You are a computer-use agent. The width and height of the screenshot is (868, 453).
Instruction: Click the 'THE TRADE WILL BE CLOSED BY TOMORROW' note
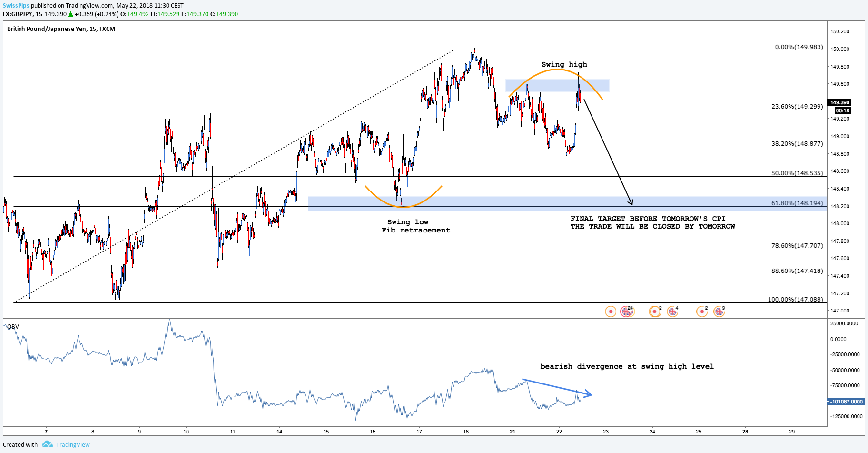[652, 226]
